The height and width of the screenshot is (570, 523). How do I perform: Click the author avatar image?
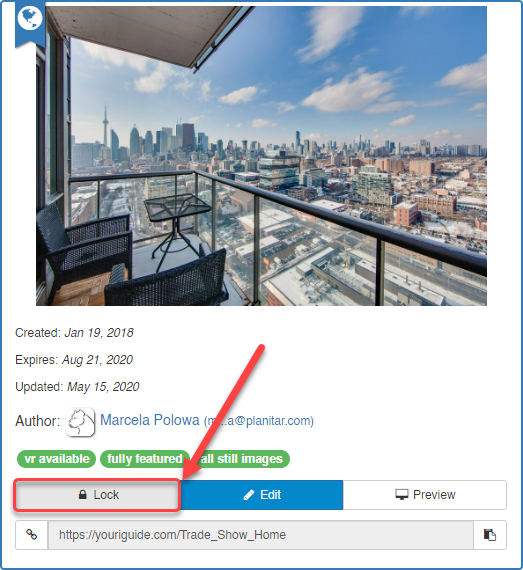click(x=80, y=422)
